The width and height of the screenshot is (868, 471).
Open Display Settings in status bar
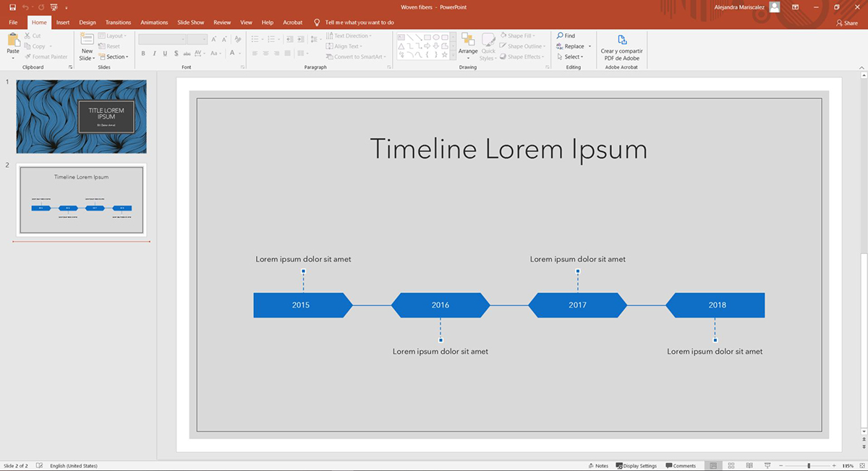(636, 466)
